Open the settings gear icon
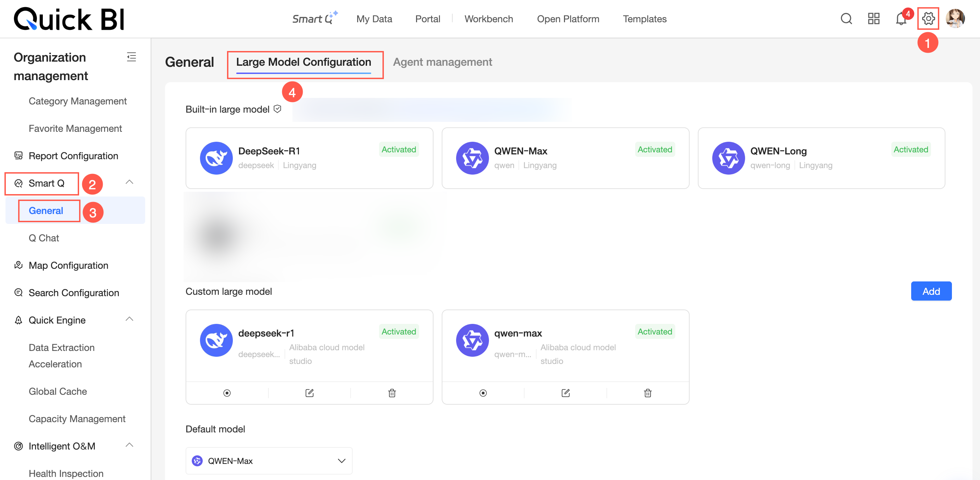Viewport: 980px width, 480px height. pos(928,18)
